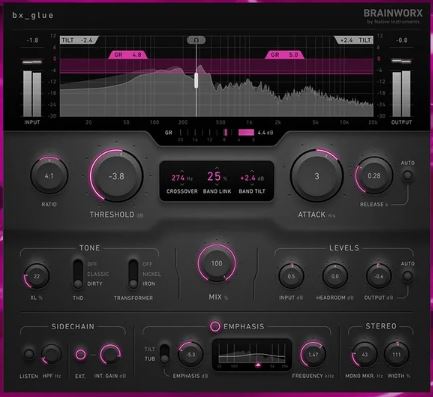Click the Emphasis frequency graph display
The width and height of the screenshot is (433, 397).
[252, 355]
